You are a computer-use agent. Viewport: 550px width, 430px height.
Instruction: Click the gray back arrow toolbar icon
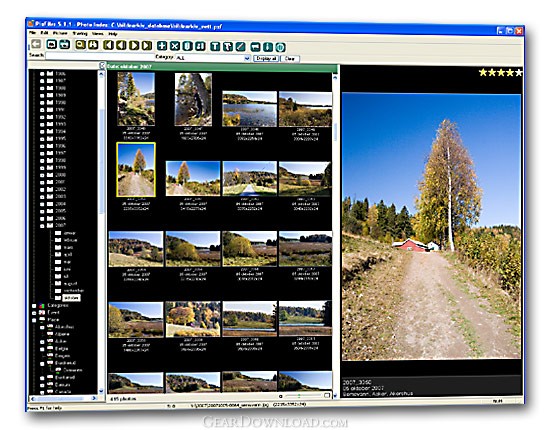click(x=36, y=45)
